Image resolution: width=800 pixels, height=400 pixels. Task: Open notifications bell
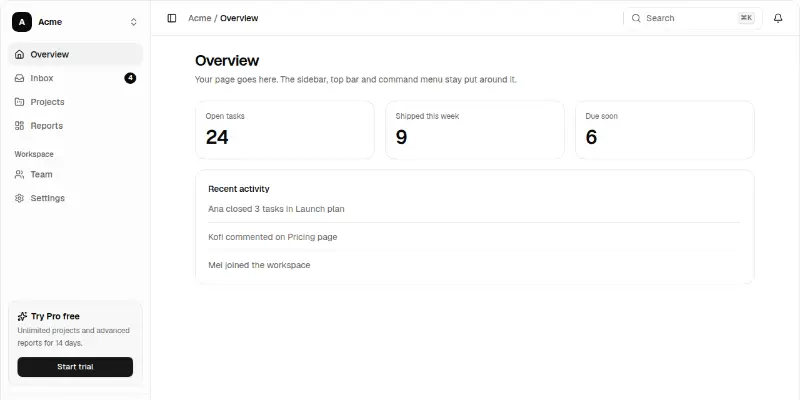[778, 18]
